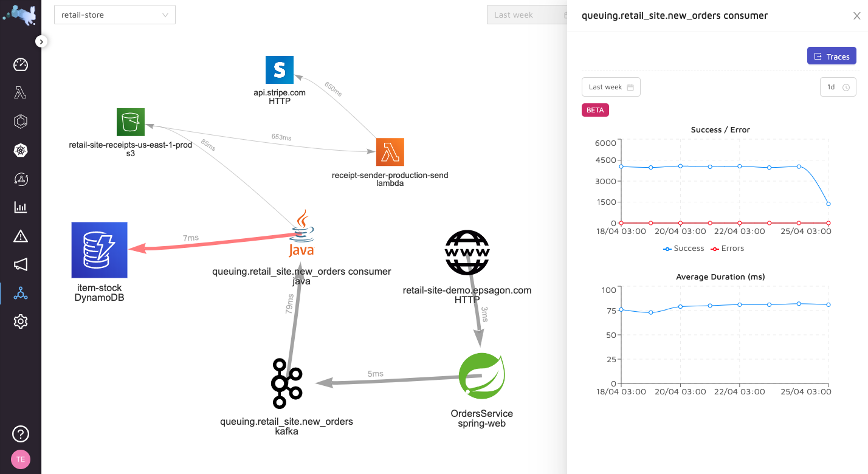Click the 85ms edge label

pos(208,145)
